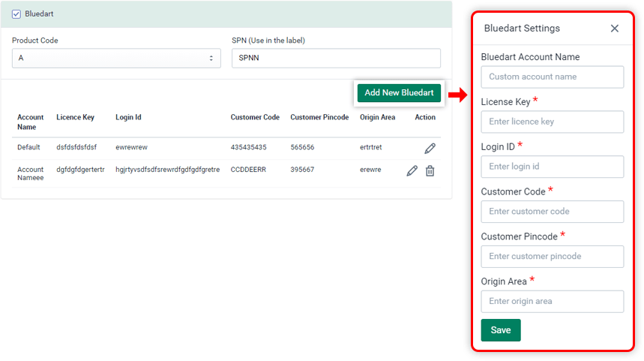Close the Bluedart Settings panel
The height and width of the screenshot is (361, 644).
[x=614, y=29]
